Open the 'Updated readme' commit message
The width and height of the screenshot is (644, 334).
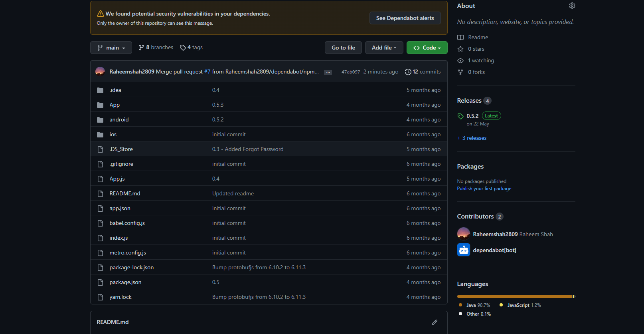tap(233, 193)
